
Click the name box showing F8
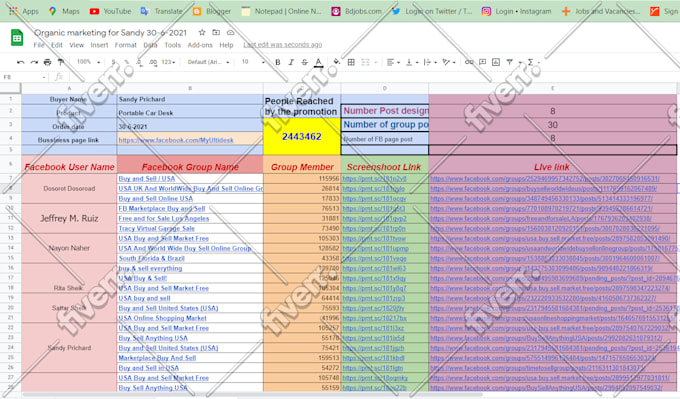click(24, 77)
